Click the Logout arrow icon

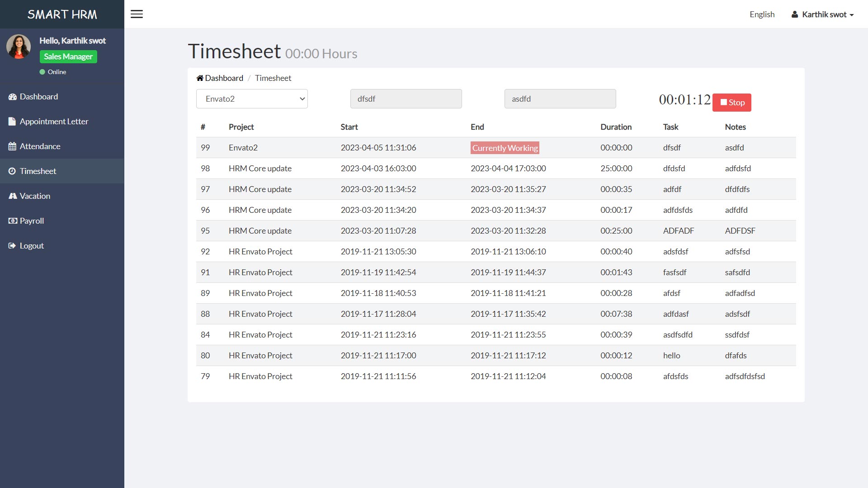pos(12,246)
